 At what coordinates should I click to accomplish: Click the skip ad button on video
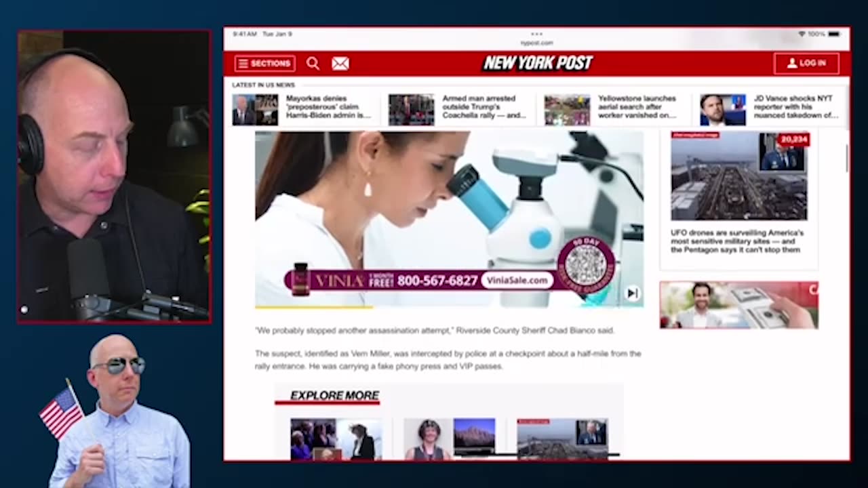click(x=632, y=293)
